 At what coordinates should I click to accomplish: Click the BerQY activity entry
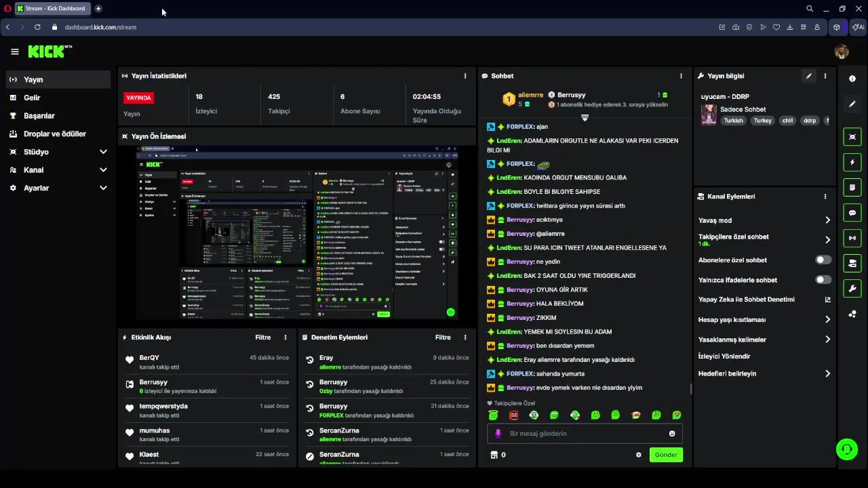(x=207, y=362)
